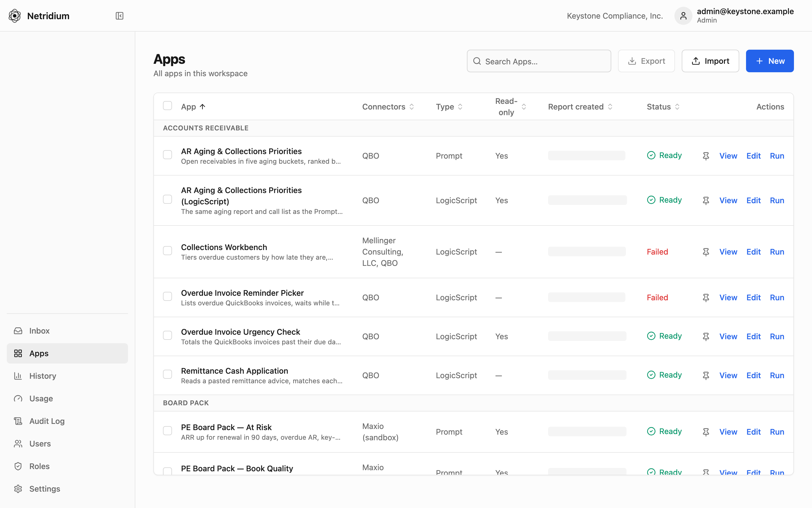This screenshot has height=508, width=812.
Task: Open the Users sidebar item
Action: (67, 444)
